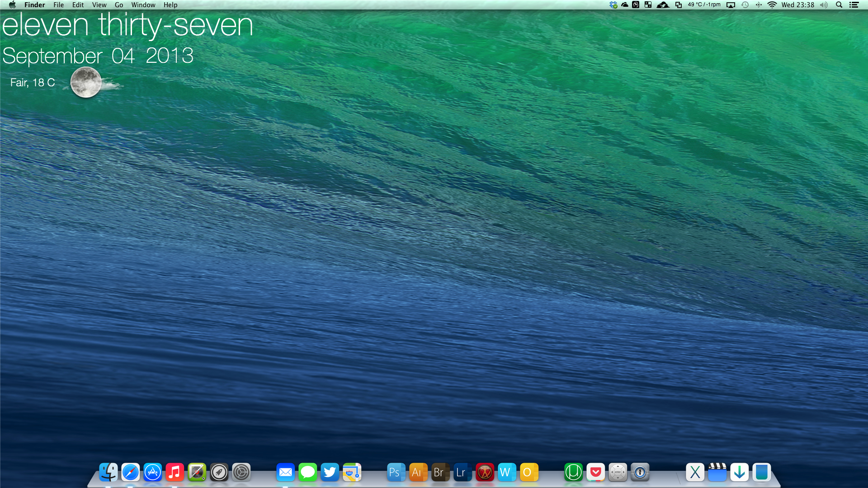
Task: Open the Downloads arrow stack in dock
Action: point(740,472)
